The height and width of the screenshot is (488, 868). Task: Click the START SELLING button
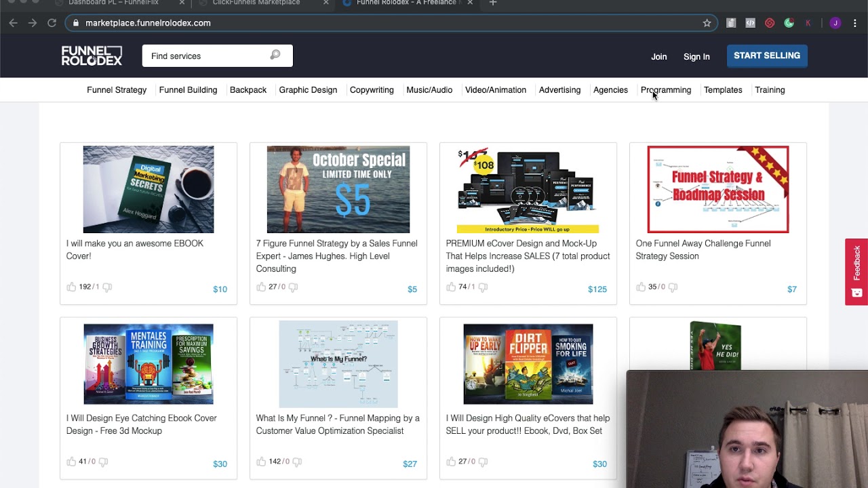(767, 56)
